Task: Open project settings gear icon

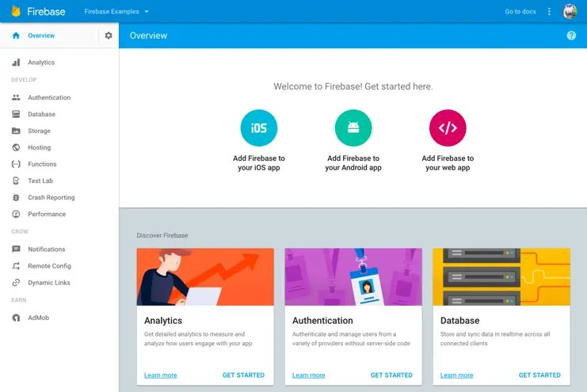Action: (109, 35)
